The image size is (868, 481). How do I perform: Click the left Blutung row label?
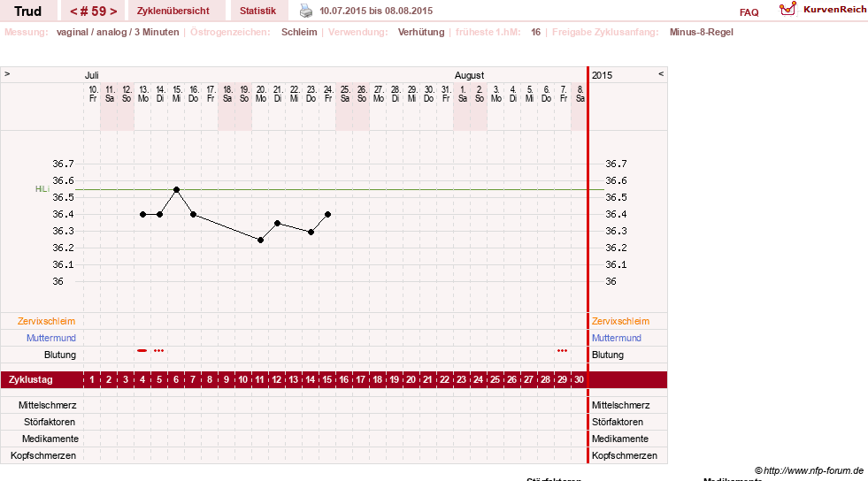coord(60,355)
